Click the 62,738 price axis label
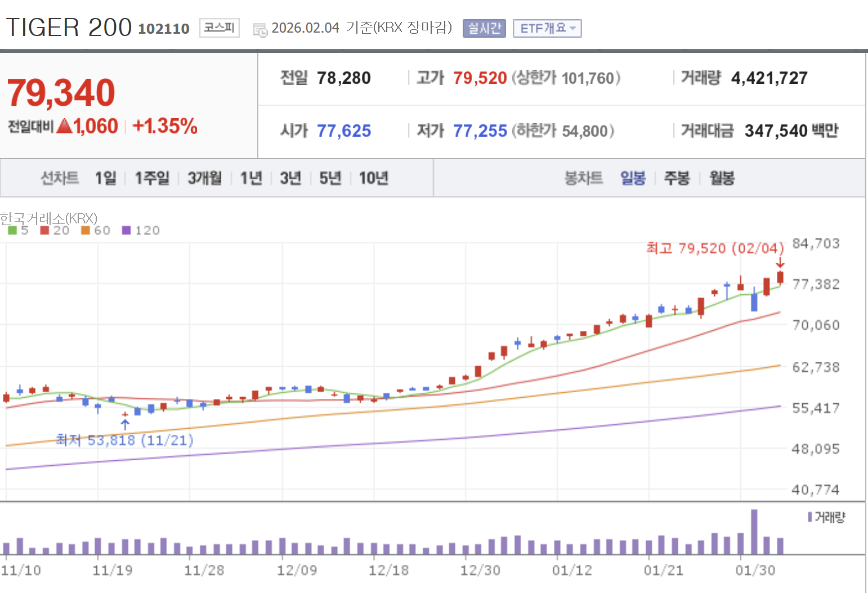This screenshot has height=593, width=868. [x=816, y=367]
